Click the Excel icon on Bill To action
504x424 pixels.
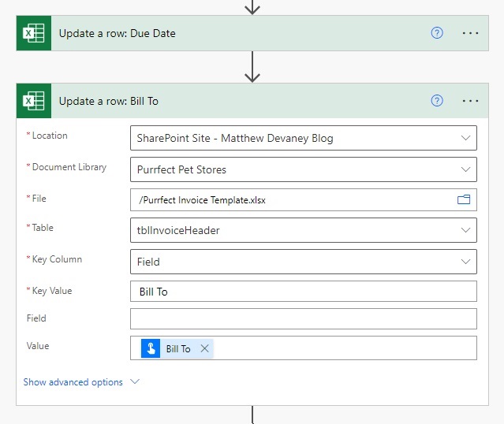[34, 101]
